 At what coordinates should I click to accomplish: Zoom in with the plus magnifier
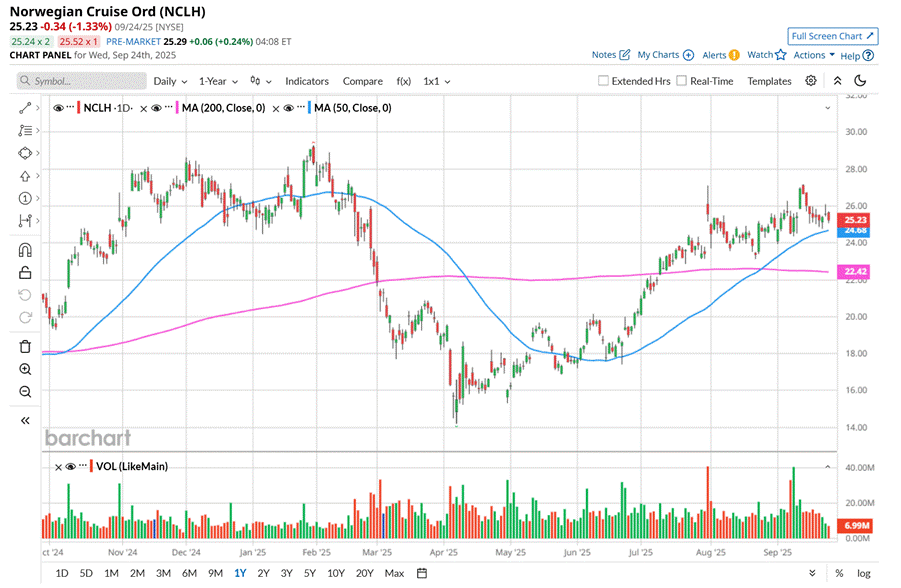pyautogui.click(x=25, y=369)
